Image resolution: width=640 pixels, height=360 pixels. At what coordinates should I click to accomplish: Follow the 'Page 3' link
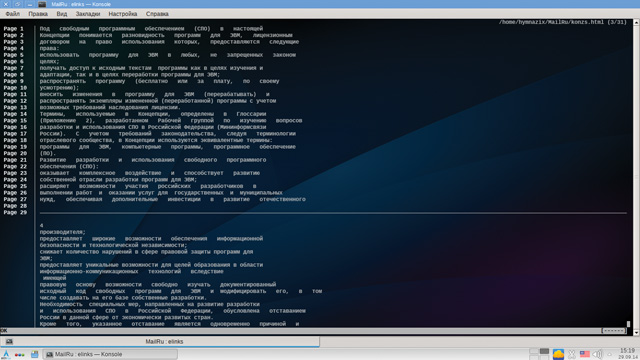[x=13, y=42]
